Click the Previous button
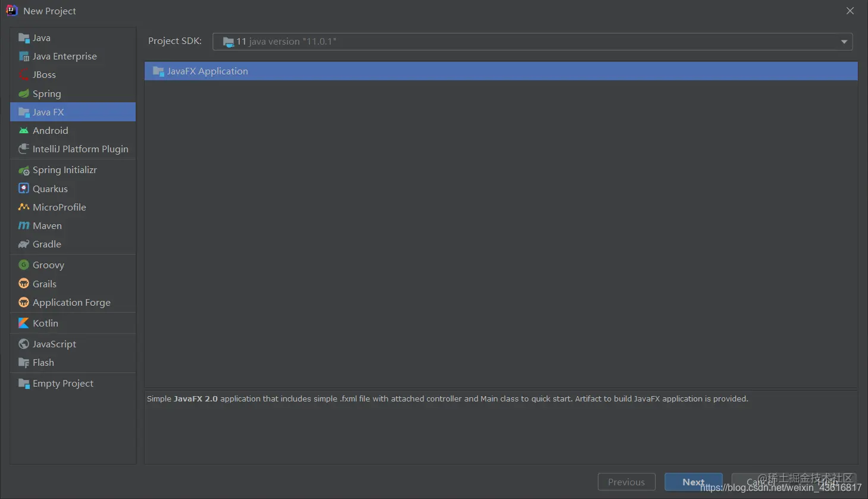The width and height of the screenshot is (868, 499). 626,482
